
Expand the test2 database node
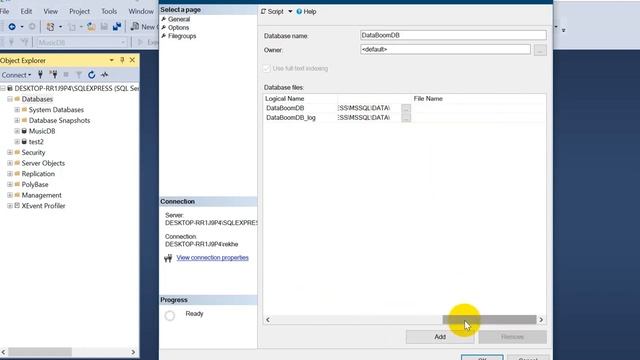click(x=17, y=142)
